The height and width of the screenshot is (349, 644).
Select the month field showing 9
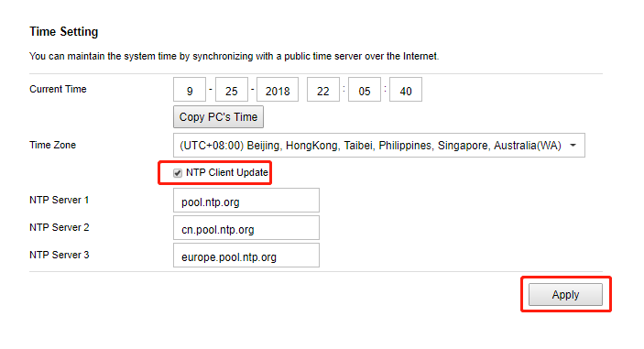(190, 90)
